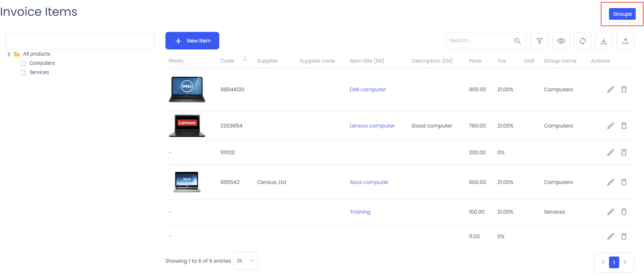The width and height of the screenshot is (644, 276).
Task: Toggle column visibility eye icon
Action: click(x=561, y=41)
